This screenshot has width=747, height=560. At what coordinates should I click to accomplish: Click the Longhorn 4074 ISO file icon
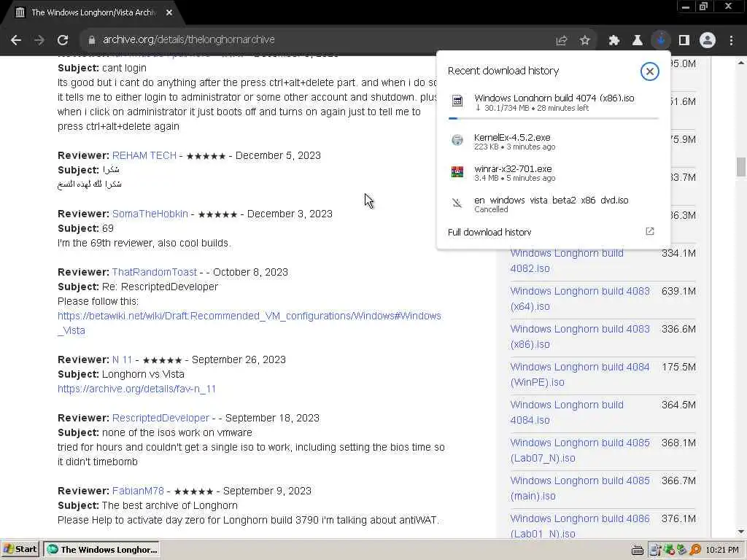click(457, 101)
